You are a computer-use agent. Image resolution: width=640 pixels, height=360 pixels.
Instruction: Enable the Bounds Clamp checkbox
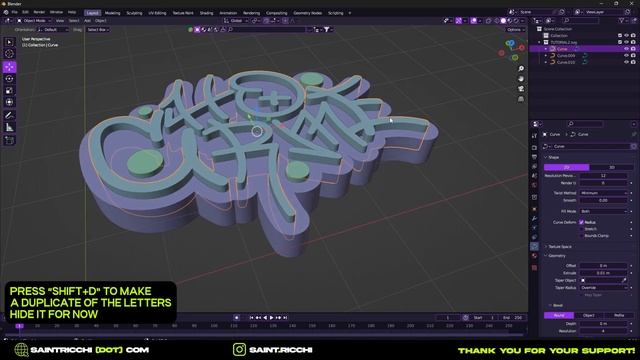(581, 236)
